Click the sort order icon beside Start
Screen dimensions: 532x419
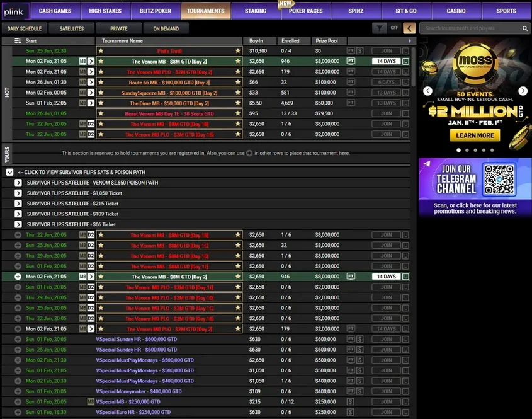[x=18, y=41]
